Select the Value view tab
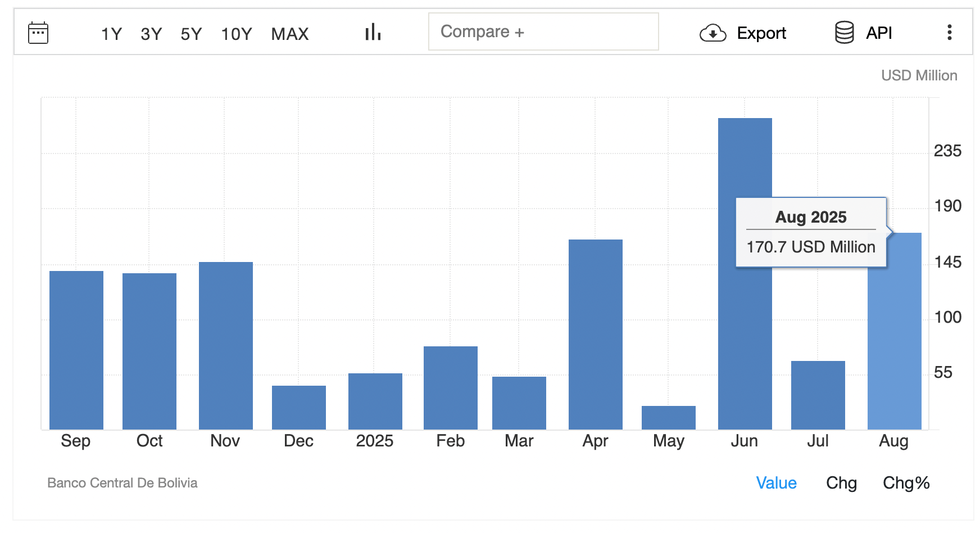The width and height of the screenshot is (980, 533). (x=776, y=483)
